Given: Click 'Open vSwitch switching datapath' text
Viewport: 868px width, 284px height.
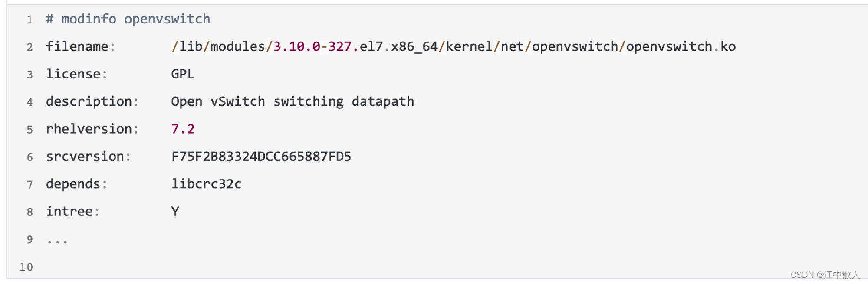Looking at the screenshot, I should 293,101.
